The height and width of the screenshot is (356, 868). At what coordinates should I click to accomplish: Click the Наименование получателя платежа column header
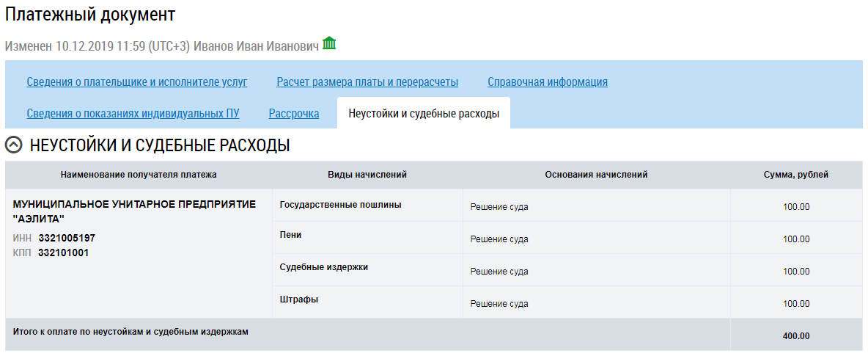point(139,175)
